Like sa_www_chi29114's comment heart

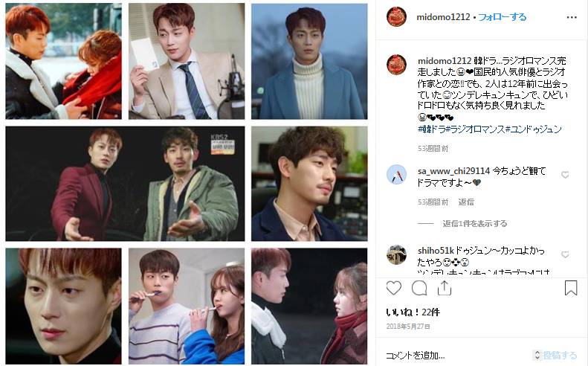565,175
